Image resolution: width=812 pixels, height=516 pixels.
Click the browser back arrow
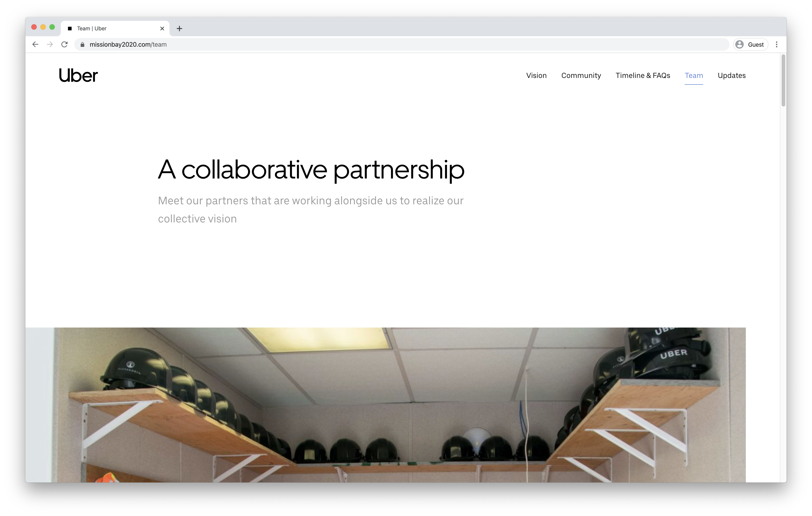tap(35, 44)
